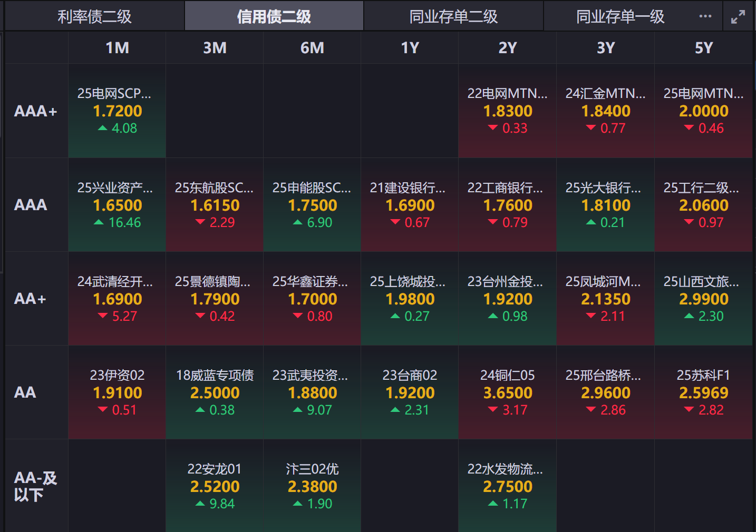This screenshot has width=756, height=532.
Task: Open the 22电网MTN... bond cell
Action: [x=507, y=111]
